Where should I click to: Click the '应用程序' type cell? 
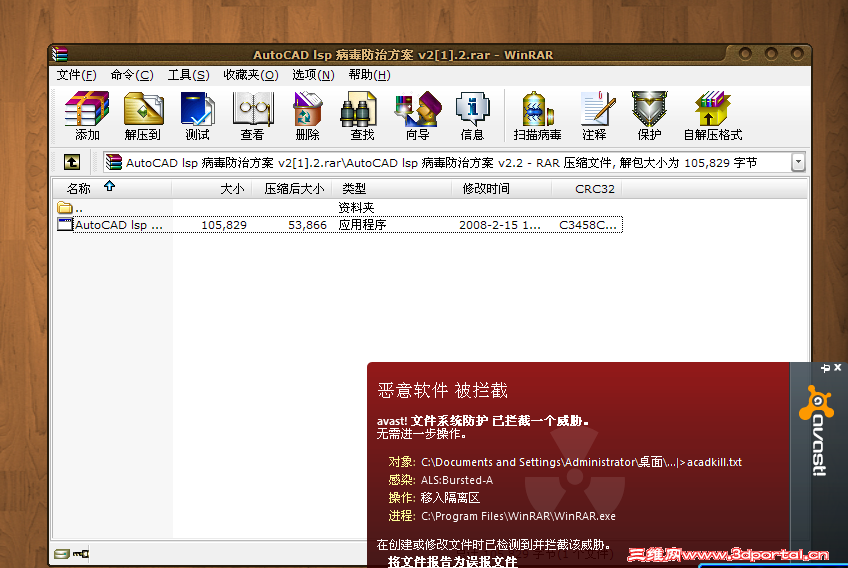point(362,224)
